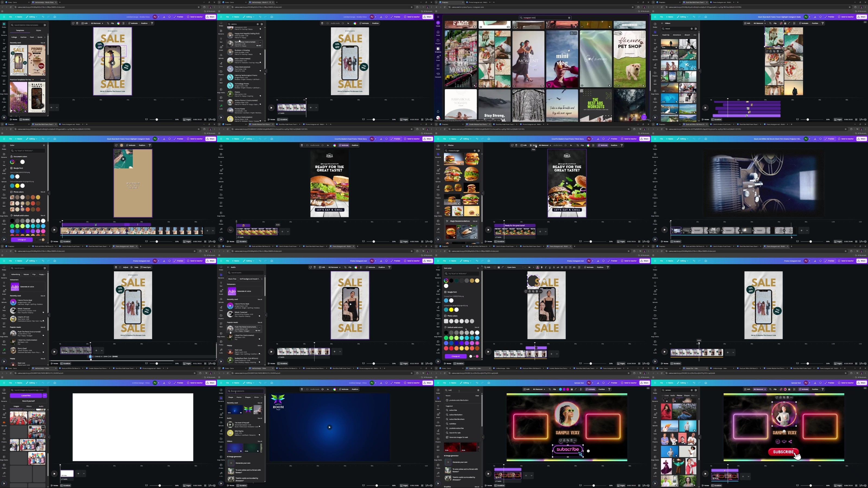The image size is (868, 488).
Task: Open Beat Sync in the audio toolbar
Action: pos(146,267)
